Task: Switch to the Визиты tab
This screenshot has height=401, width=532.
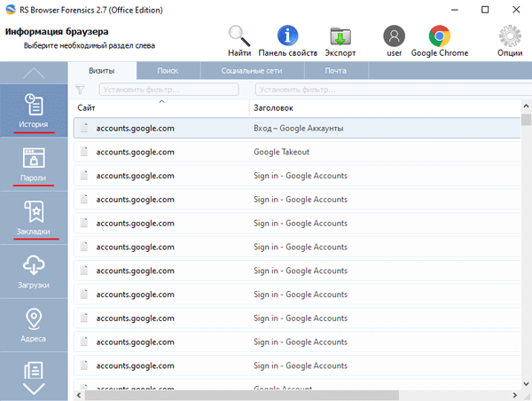Action: [x=102, y=71]
